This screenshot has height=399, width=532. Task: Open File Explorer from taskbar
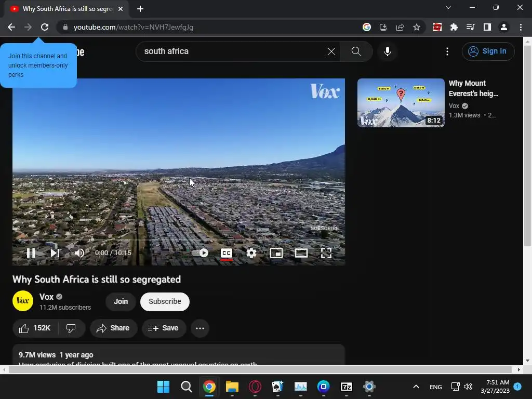pos(232,387)
